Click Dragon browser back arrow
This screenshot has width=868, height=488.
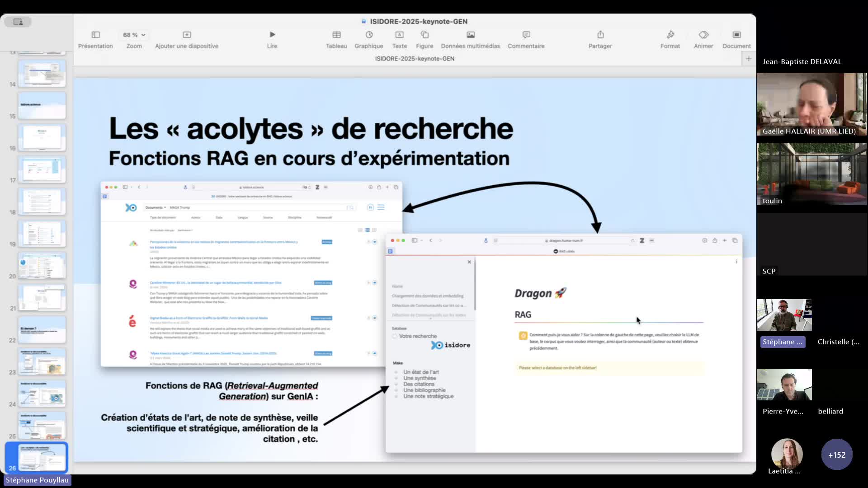point(431,240)
